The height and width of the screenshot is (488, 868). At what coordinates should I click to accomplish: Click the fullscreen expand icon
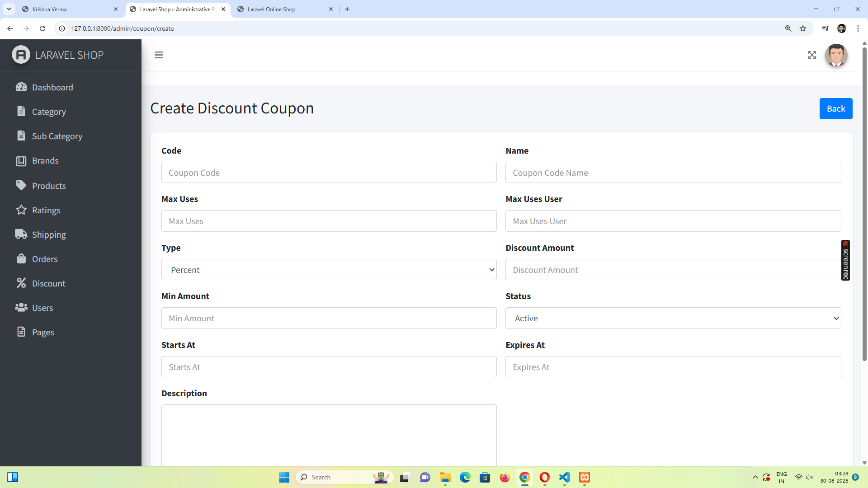(812, 55)
